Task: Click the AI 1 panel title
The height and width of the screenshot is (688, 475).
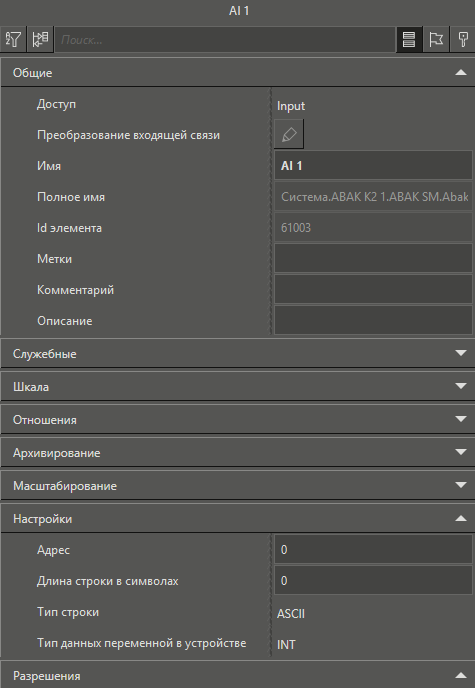Action: click(x=239, y=11)
